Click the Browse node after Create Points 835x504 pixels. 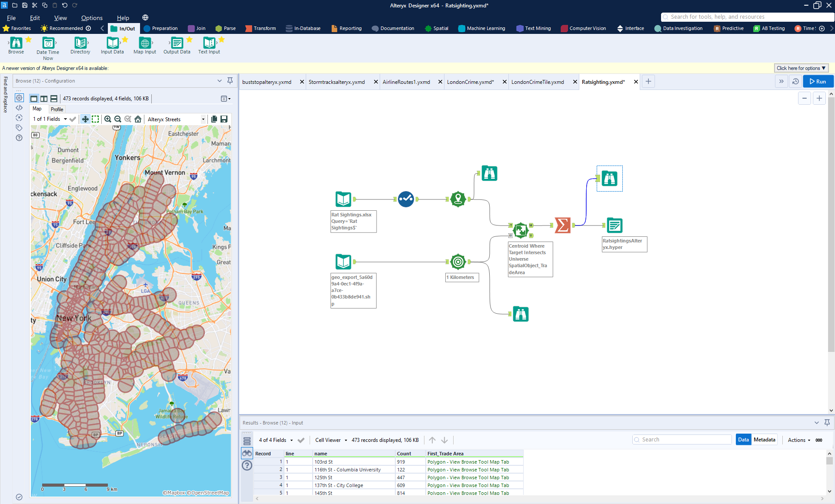click(489, 173)
